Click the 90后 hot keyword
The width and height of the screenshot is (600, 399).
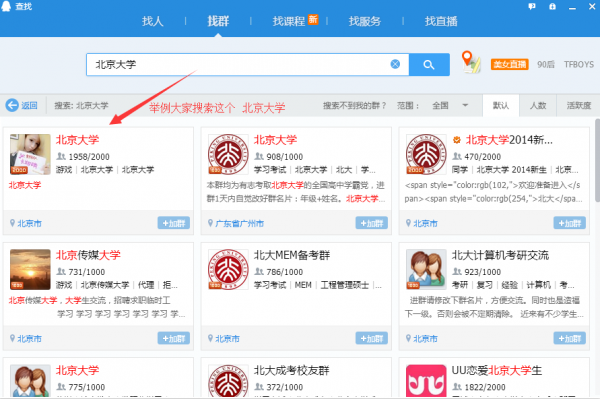[x=546, y=64]
